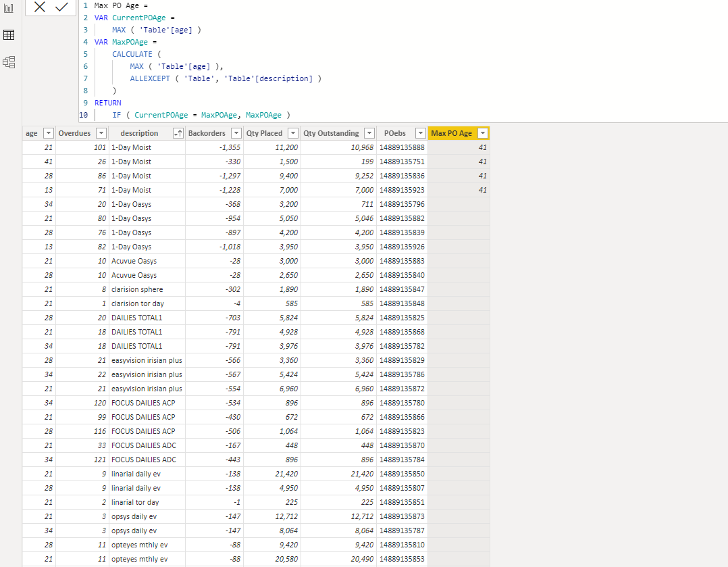Screen dimensions: 728x567
Task: Open the POebs column filter dropdown
Action: click(421, 133)
